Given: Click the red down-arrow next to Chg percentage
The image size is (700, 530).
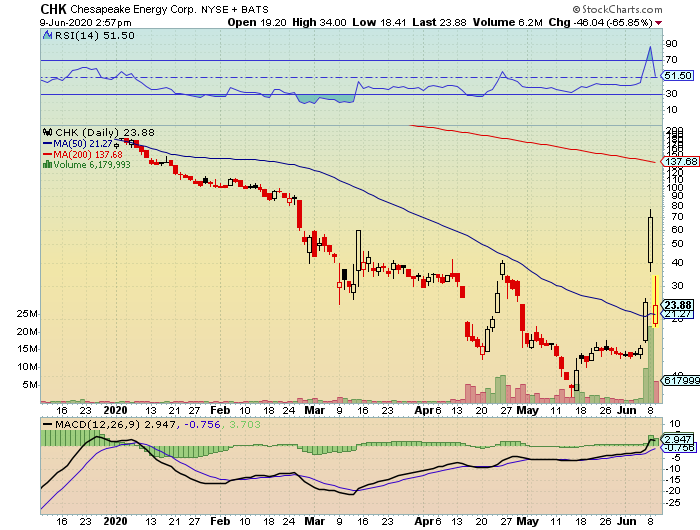Looking at the screenshot, I should (659, 23).
